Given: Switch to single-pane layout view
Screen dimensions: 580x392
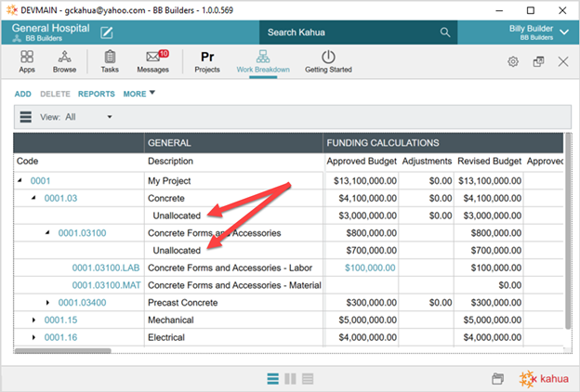Looking at the screenshot, I should click(x=273, y=378).
